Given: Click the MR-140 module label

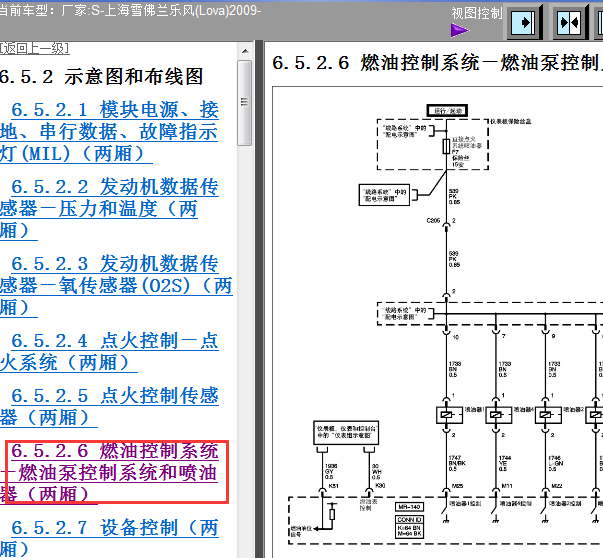Looking at the screenshot, I should (410, 507).
